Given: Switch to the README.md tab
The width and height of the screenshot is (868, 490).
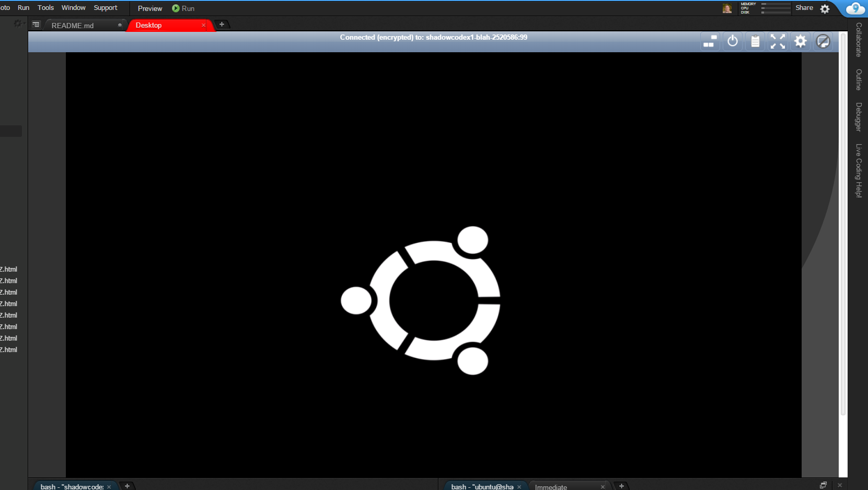Looking at the screenshot, I should (x=84, y=25).
